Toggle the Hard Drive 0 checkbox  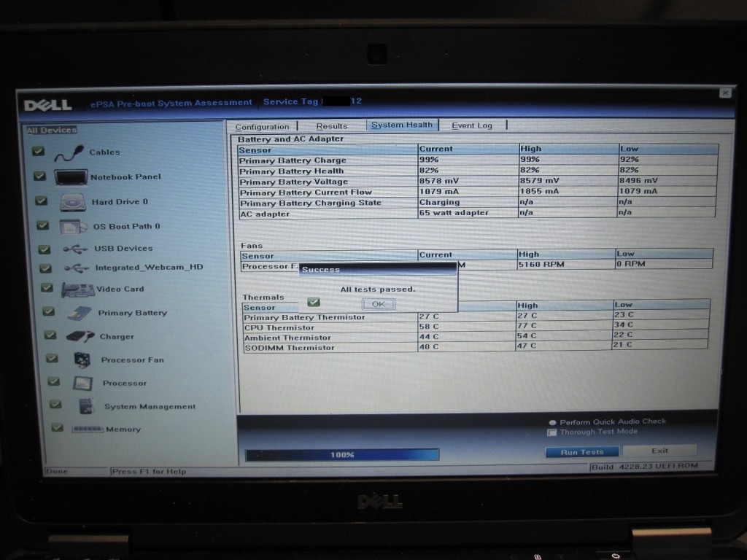(42, 201)
